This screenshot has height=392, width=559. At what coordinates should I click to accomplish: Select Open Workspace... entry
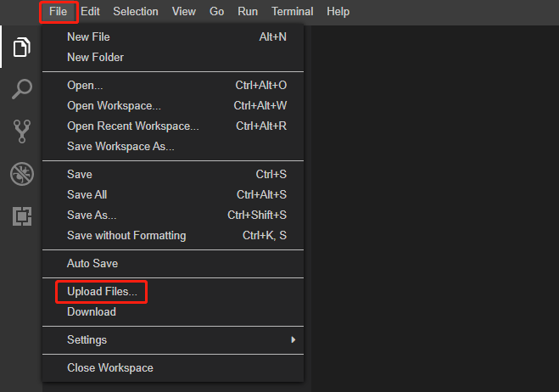coord(173,106)
